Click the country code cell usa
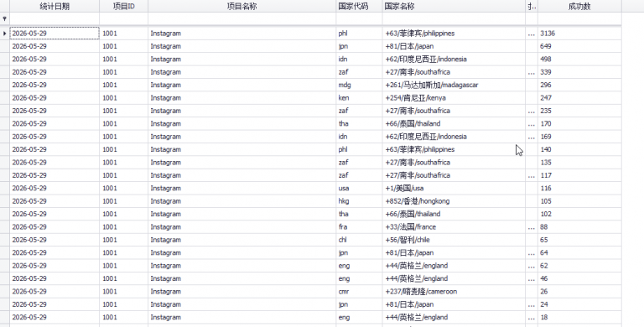This screenshot has width=644, height=327. [359, 188]
